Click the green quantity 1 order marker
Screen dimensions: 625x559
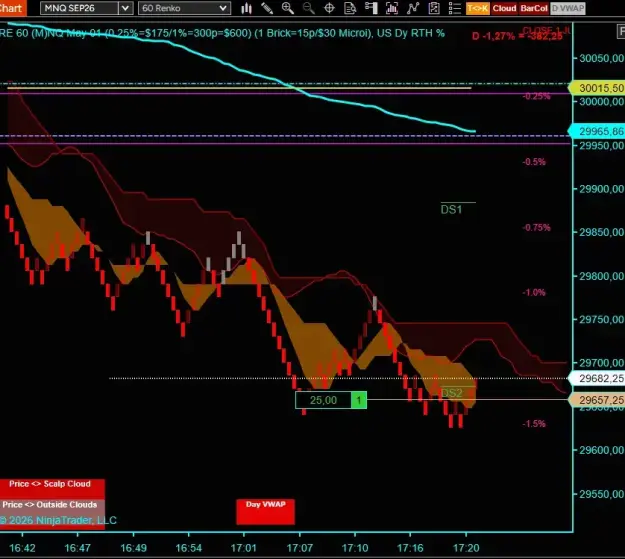tap(359, 400)
